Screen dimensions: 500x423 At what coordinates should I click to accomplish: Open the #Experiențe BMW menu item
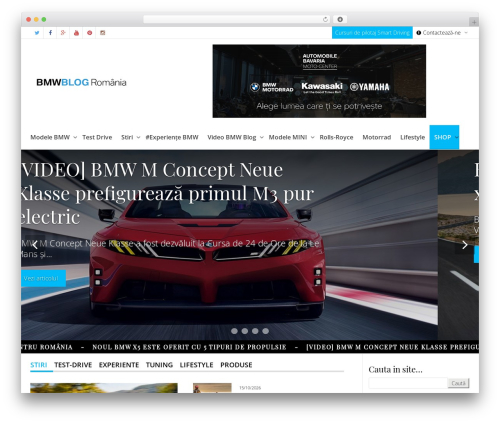172,137
